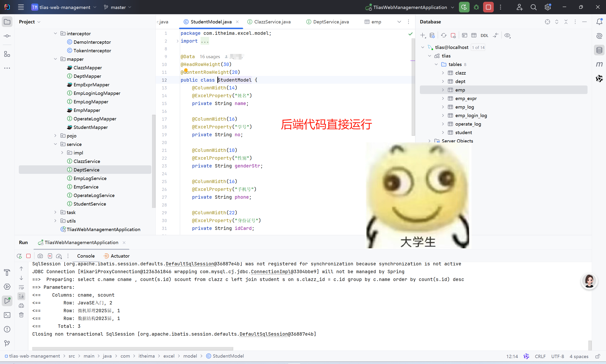Viewport: 606px width, 364px height.
Task: Open the Maven tool window icon
Action: (599, 64)
